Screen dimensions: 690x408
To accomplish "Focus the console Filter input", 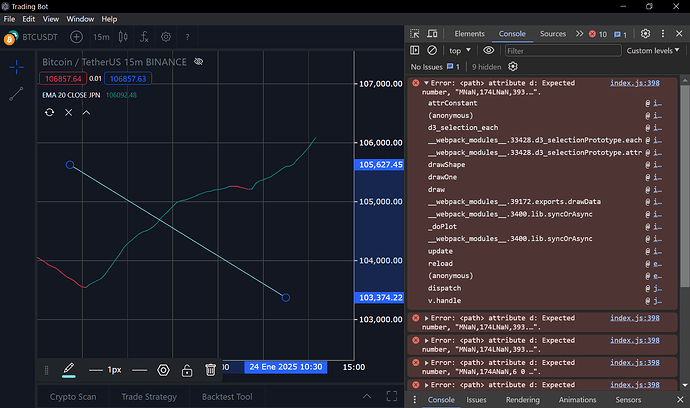I will coord(563,51).
